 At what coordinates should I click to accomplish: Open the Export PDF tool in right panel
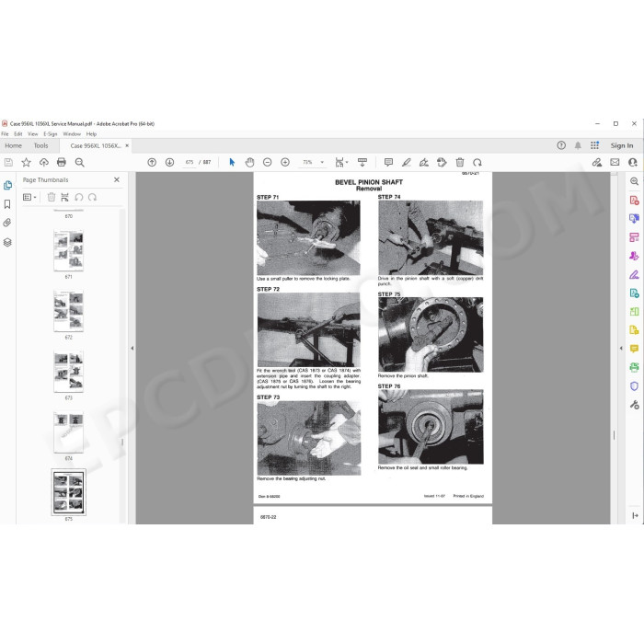coord(634,293)
